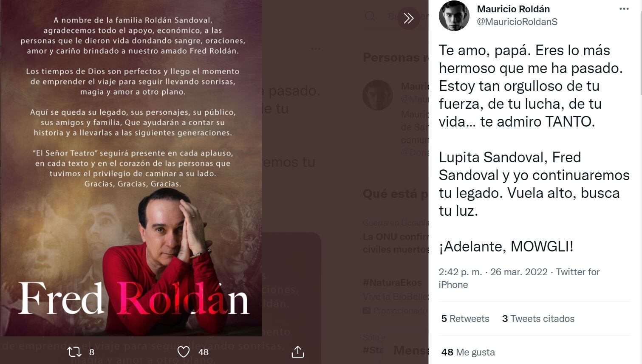Click the tweet text Te amo, papá
Screen dimensions: 642x364
click(482, 51)
